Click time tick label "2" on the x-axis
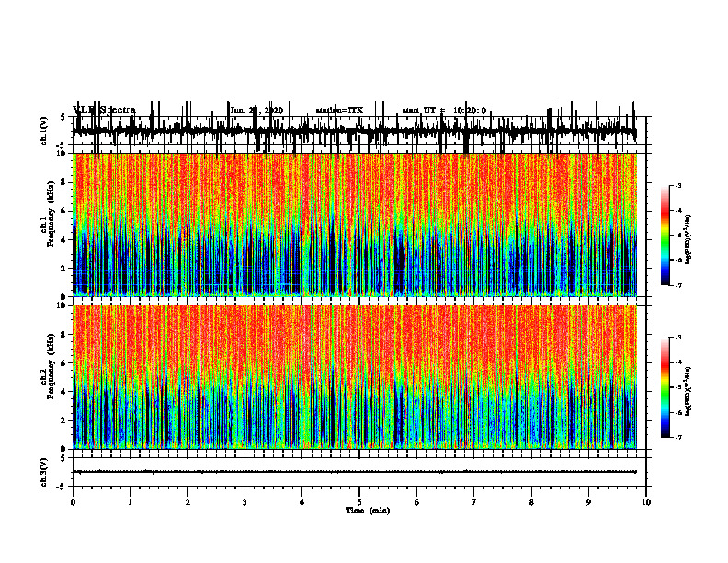 tap(188, 502)
